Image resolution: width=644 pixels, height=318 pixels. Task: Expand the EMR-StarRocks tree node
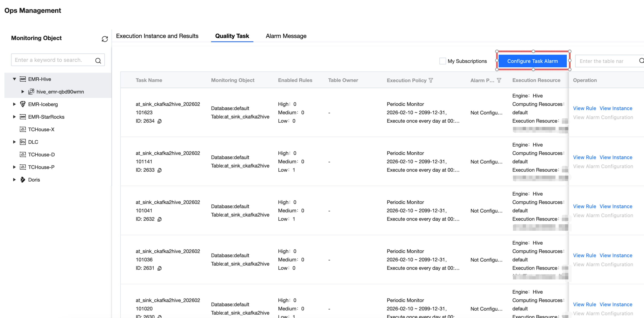point(14,117)
